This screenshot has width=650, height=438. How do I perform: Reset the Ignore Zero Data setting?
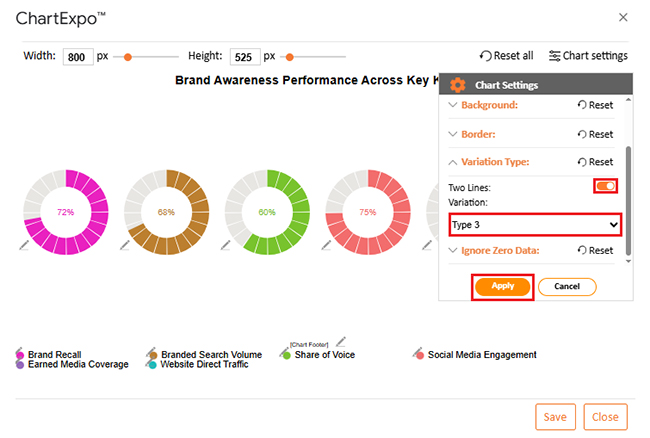coord(595,250)
